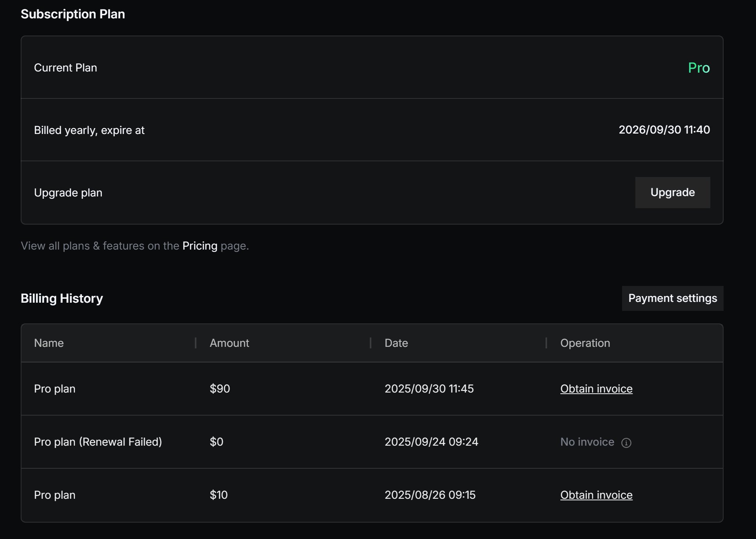The image size is (756, 539).
Task: Click the info icon beside No invoice
Action: [x=626, y=443]
